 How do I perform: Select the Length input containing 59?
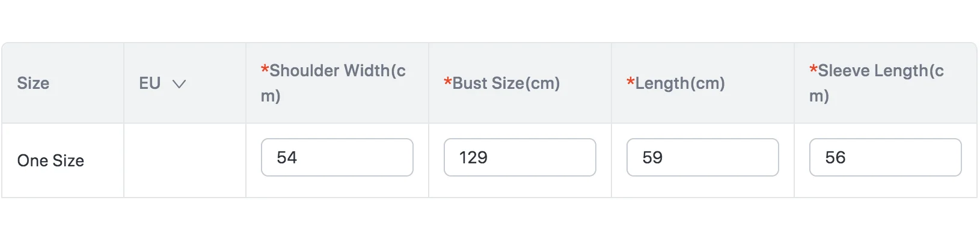(703, 157)
